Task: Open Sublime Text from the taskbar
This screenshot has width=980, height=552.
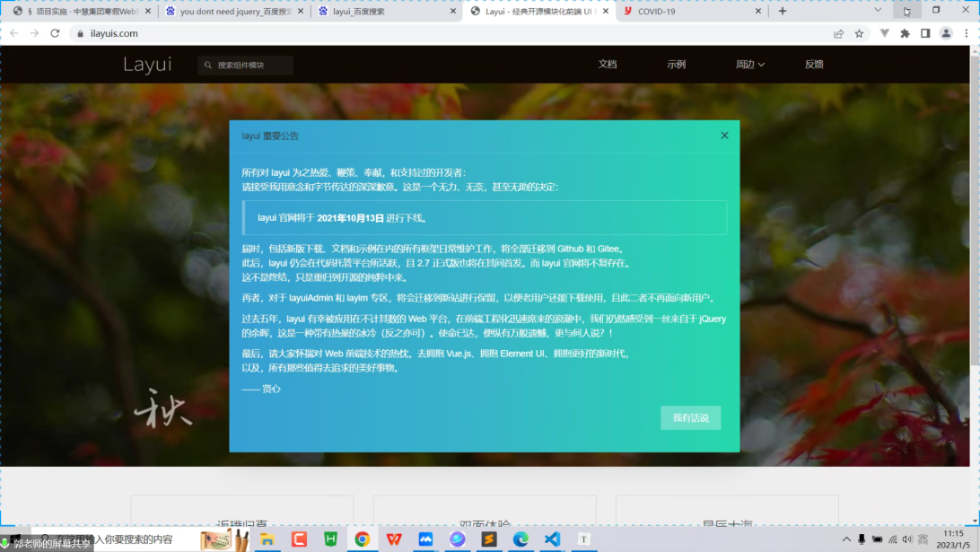Action: 489,539
